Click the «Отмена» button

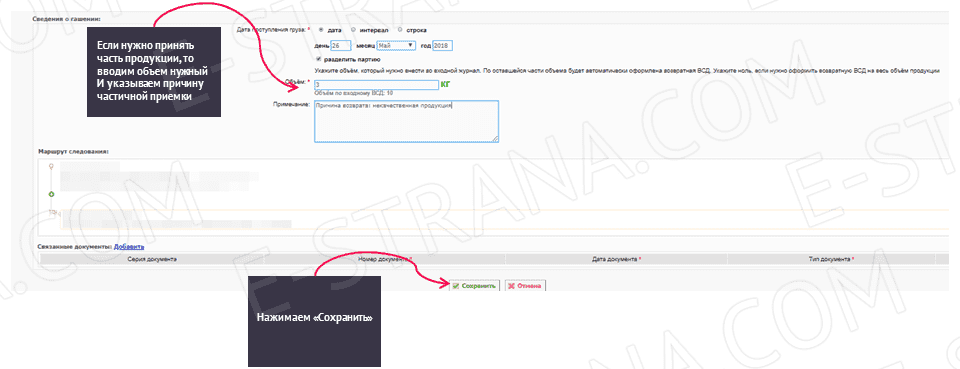(525, 286)
